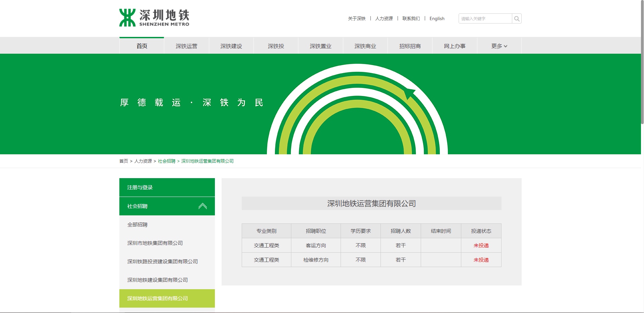This screenshot has height=313, width=644.
Task: Follow the 关于深铁 top link
Action: [x=357, y=18]
